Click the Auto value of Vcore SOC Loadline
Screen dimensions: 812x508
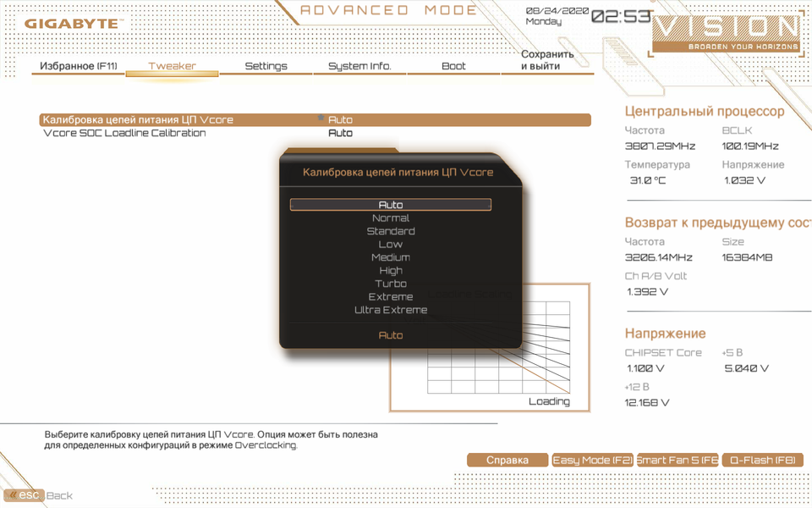click(x=340, y=133)
